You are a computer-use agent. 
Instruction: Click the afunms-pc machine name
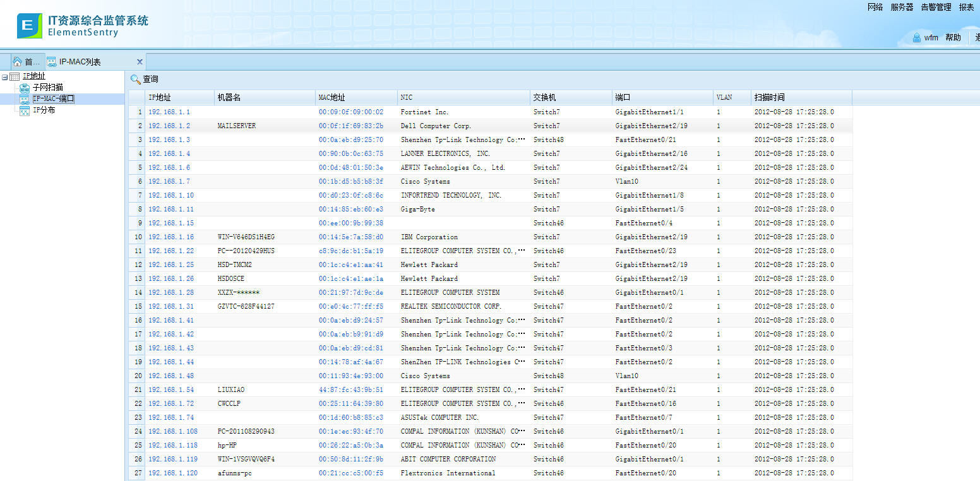[235, 473]
